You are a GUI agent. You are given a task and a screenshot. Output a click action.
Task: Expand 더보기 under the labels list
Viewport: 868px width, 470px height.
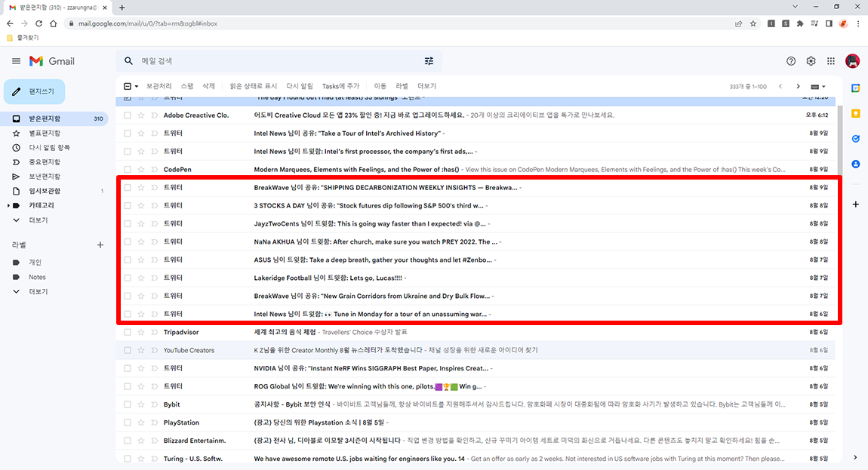click(x=38, y=291)
